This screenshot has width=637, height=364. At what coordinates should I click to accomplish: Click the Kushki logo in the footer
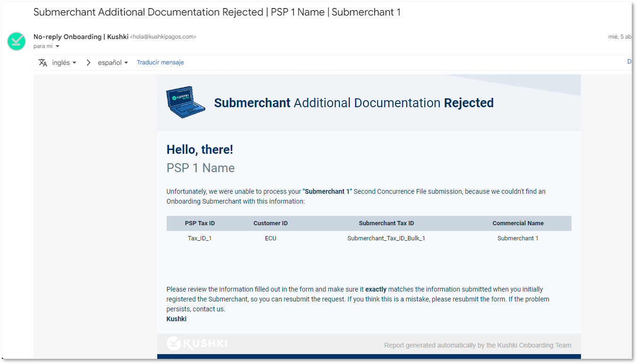click(197, 344)
